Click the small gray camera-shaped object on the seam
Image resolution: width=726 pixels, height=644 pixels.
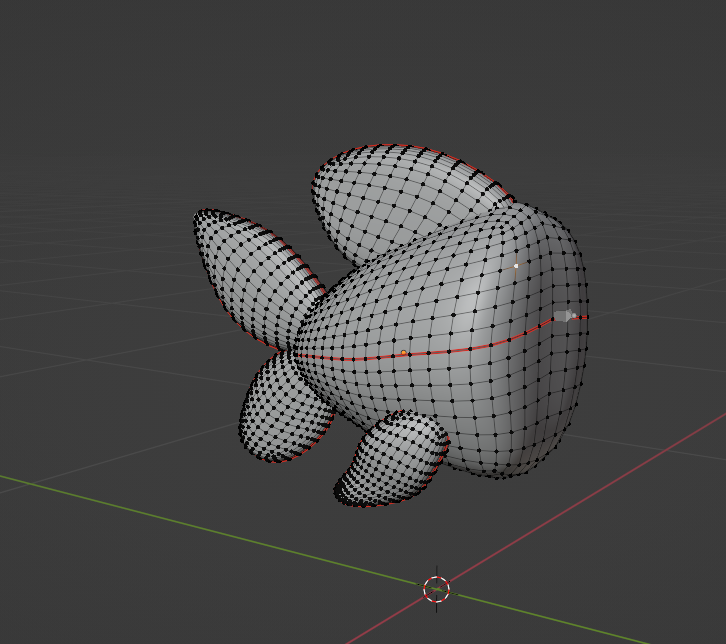coord(564,316)
